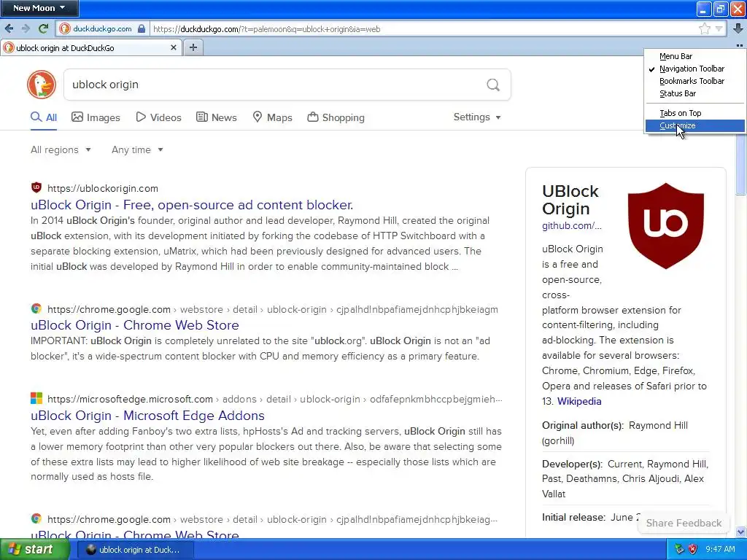Screen dimensions: 747x560
Task: Select the ublock origin browser tab
Action: tap(90, 47)
